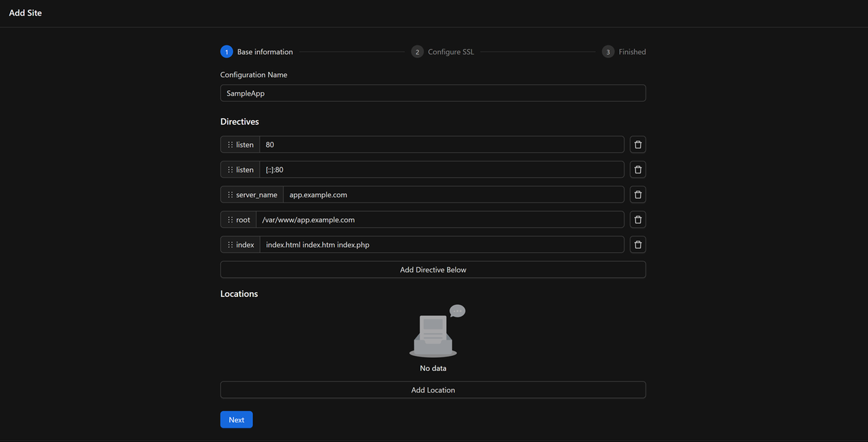Image resolution: width=868 pixels, height=442 pixels.
Task: Click the drag handle on the index row
Action: (230, 244)
